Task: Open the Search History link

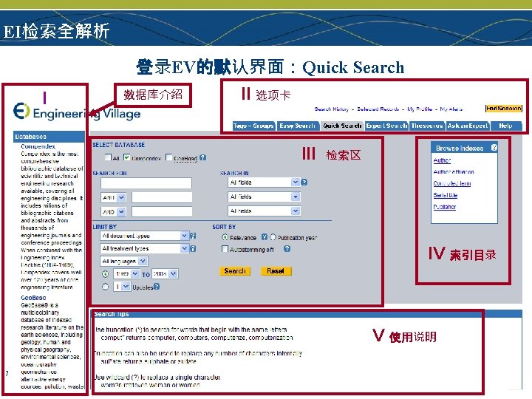Action: 332,109
